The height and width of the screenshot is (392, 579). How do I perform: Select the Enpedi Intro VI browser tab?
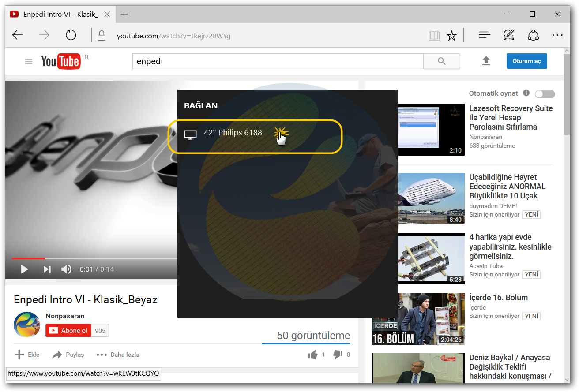pyautogui.click(x=60, y=14)
